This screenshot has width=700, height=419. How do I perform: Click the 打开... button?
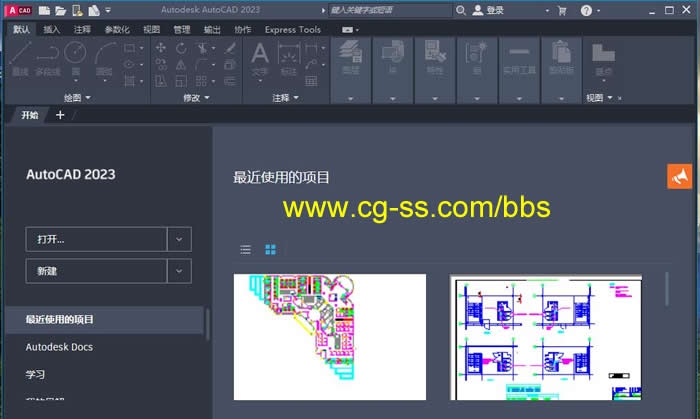[96, 239]
